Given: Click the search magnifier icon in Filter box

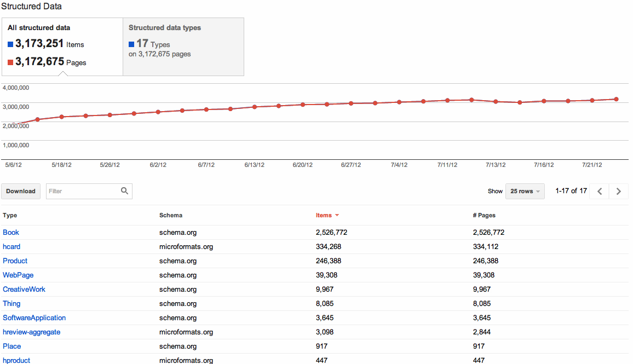Looking at the screenshot, I should click(x=124, y=191).
